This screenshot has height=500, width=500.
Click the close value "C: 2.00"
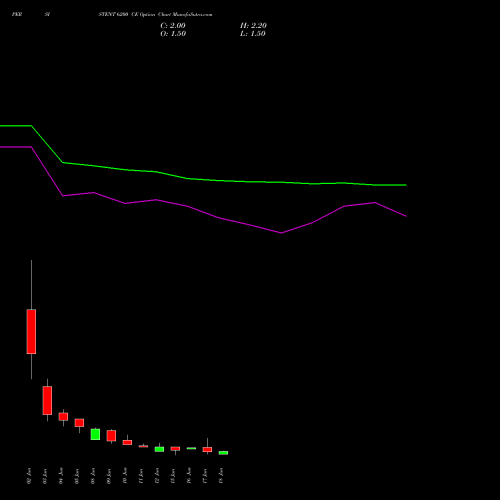tap(173, 26)
